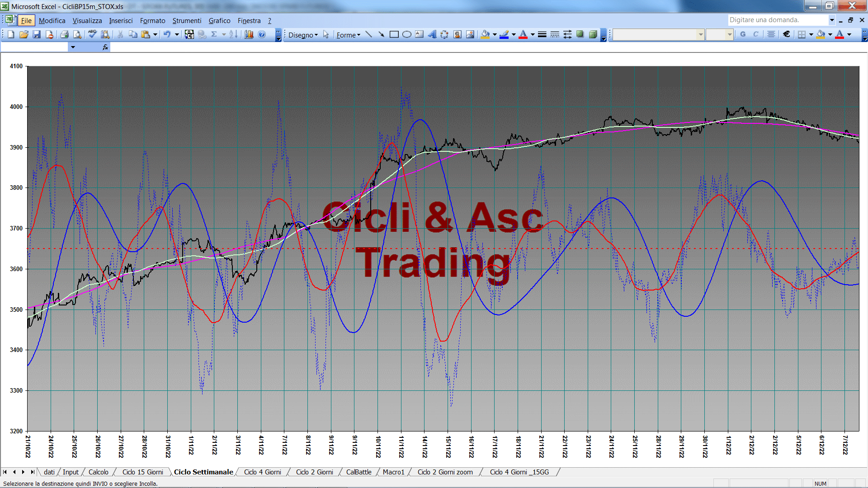This screenshot has height=488, width=868.
Task: Click the 3-D Style icon
Action: [593, 34]
